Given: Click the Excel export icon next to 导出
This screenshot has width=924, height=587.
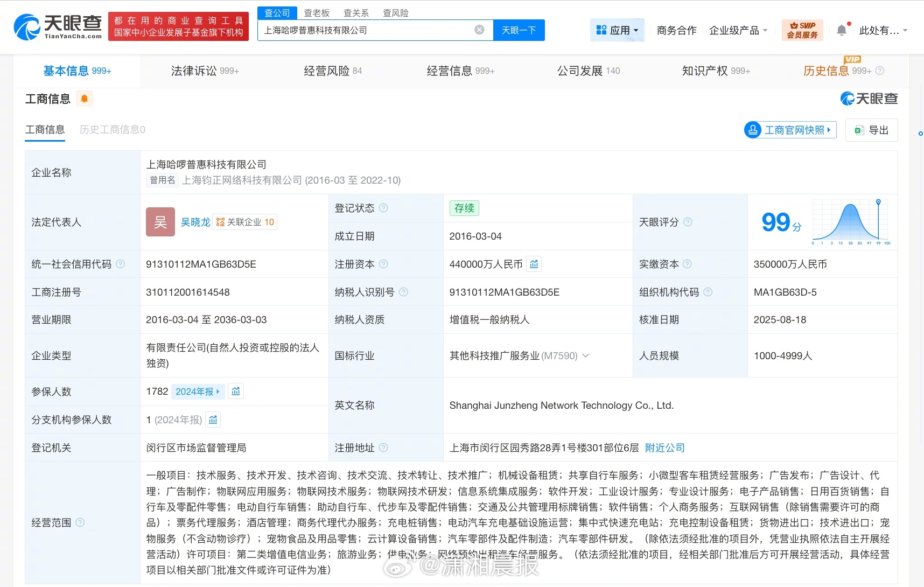Looking at the screenshot, I should point(859,130).
